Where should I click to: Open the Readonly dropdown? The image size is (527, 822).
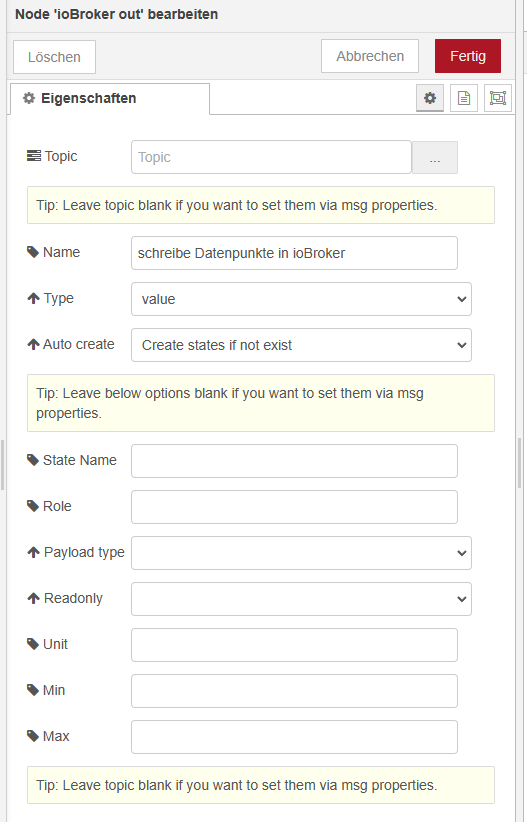pyautogui.click(x=302, y=599)
